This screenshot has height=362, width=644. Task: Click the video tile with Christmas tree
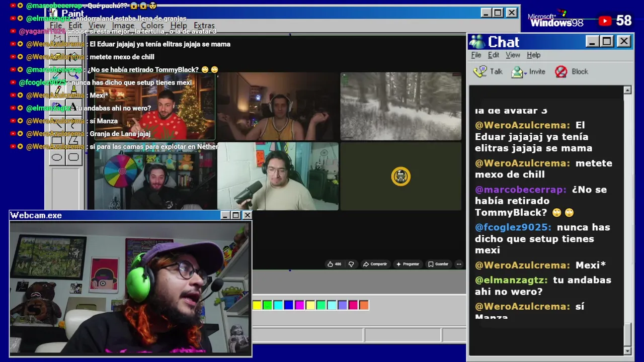[155, 107]
